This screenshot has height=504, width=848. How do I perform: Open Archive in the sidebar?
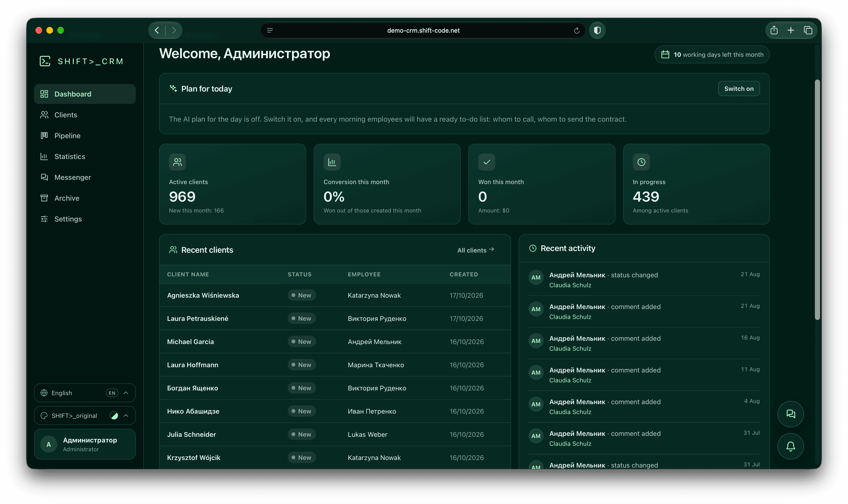point(85,198)
